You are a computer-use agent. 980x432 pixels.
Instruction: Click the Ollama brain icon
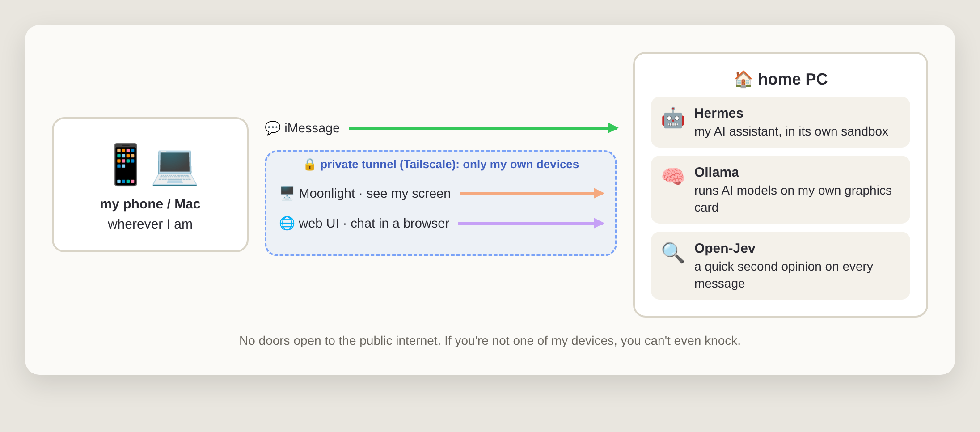tap(673, 176)
